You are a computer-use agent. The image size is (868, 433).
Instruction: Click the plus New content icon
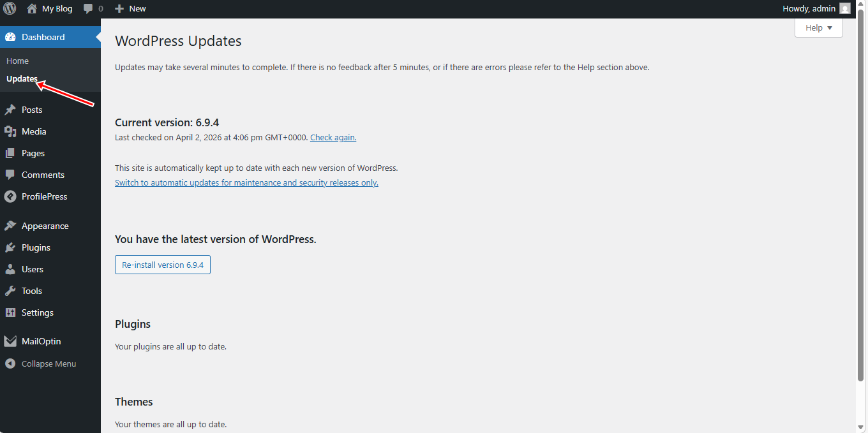click(119, 9)
